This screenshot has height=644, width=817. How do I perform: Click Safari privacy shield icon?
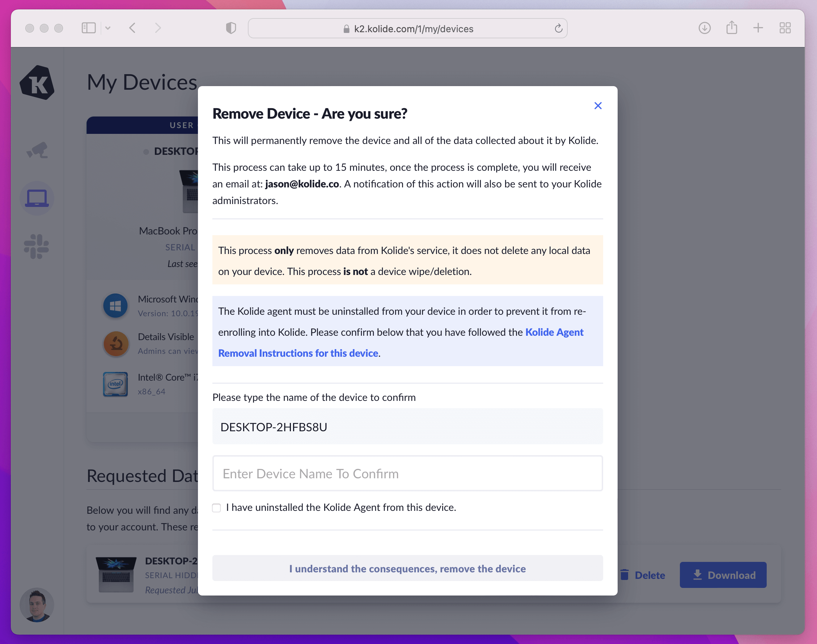231,28
